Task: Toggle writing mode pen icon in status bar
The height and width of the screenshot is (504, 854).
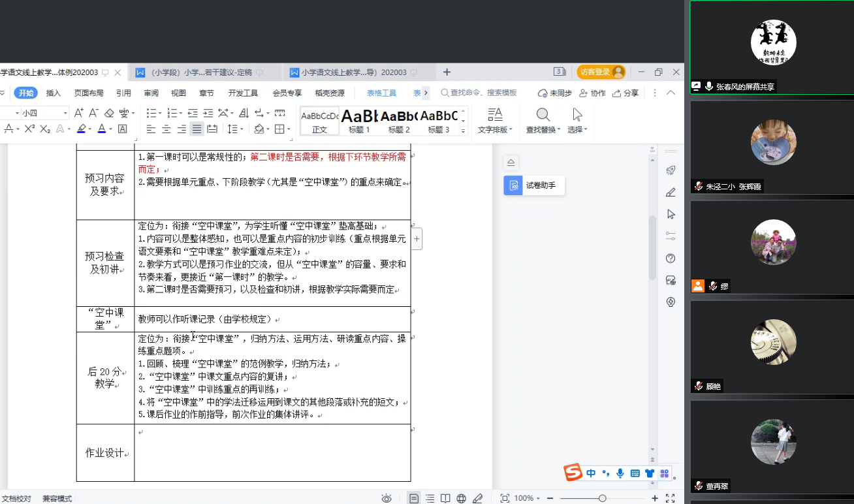Action: pos(477,498)
